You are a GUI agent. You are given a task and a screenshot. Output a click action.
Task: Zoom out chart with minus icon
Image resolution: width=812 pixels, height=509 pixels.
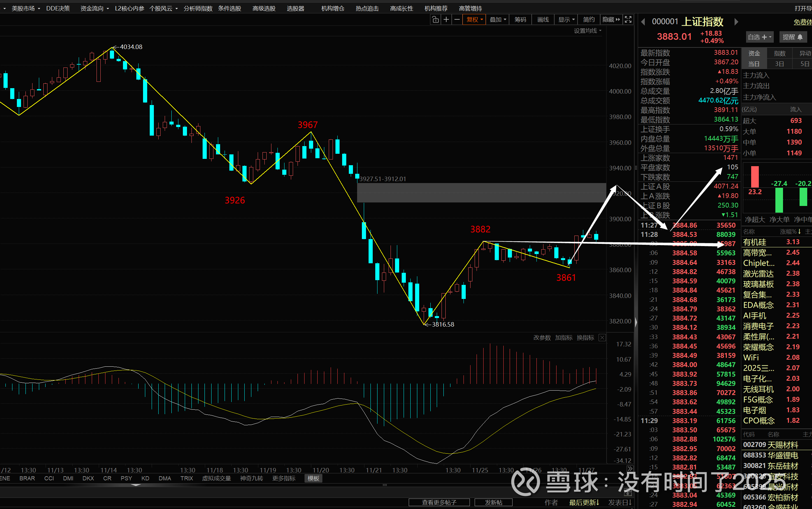click(457, 19)
